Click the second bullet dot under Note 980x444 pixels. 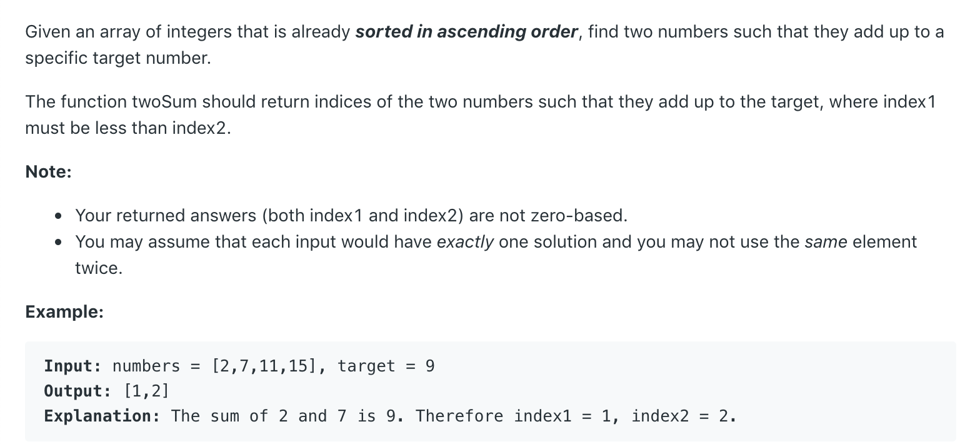click(x=58, y=243)
